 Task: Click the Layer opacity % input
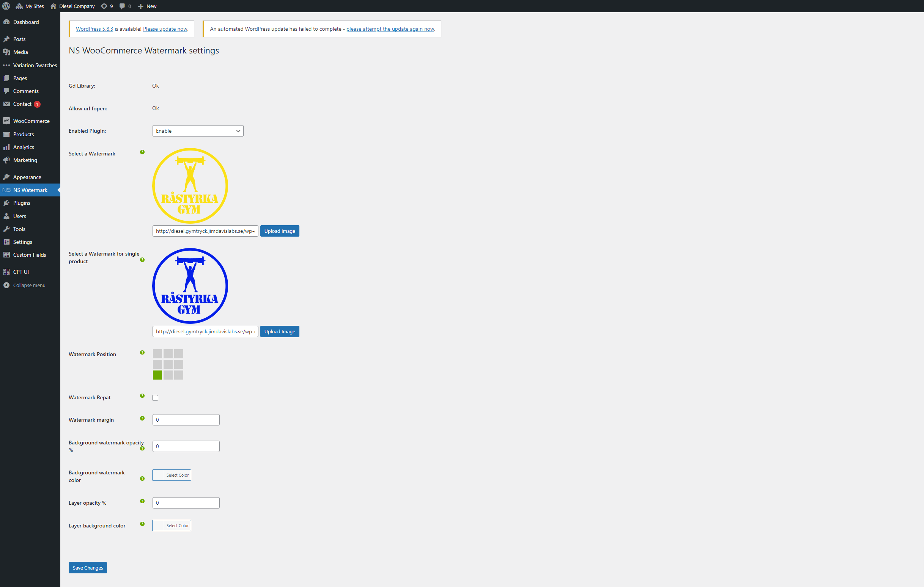coord(186,503)
